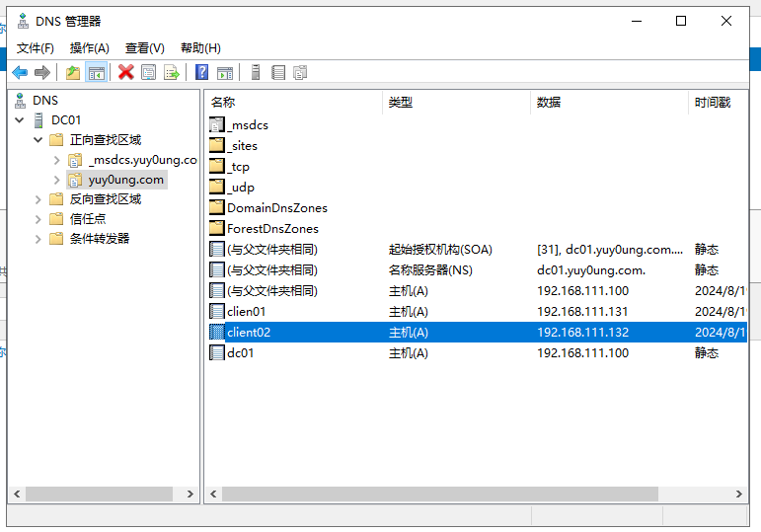Click the server tower icon in toolbar

256,72
